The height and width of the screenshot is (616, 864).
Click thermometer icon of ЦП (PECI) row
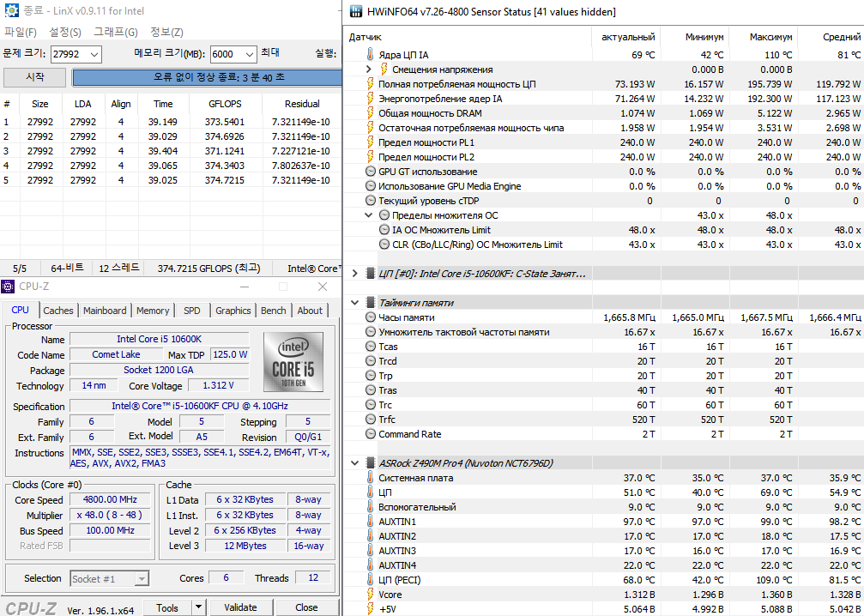click(371, 580)
